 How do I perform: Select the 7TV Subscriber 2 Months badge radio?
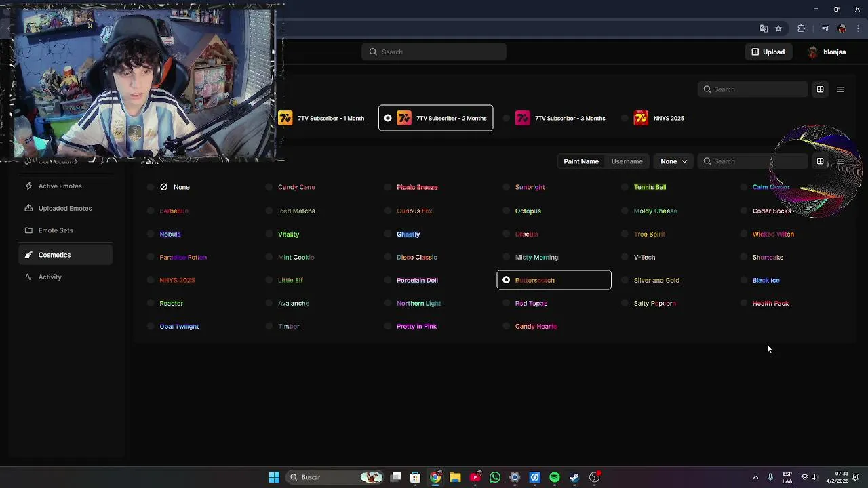pos(388,118)
